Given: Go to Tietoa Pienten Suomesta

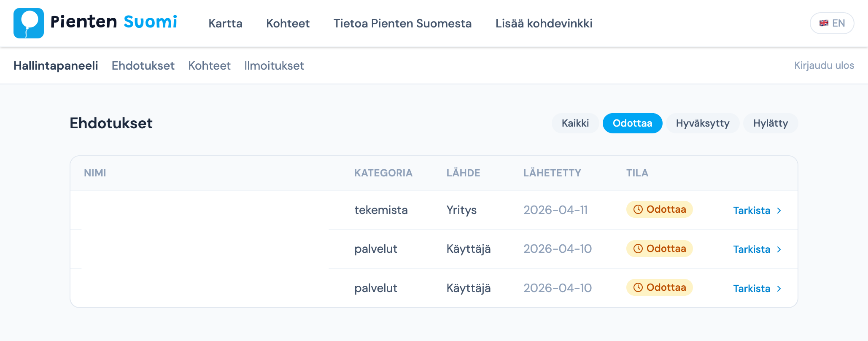Looking at the screenshot, I should pyautogui.click(x=402, y=23).
